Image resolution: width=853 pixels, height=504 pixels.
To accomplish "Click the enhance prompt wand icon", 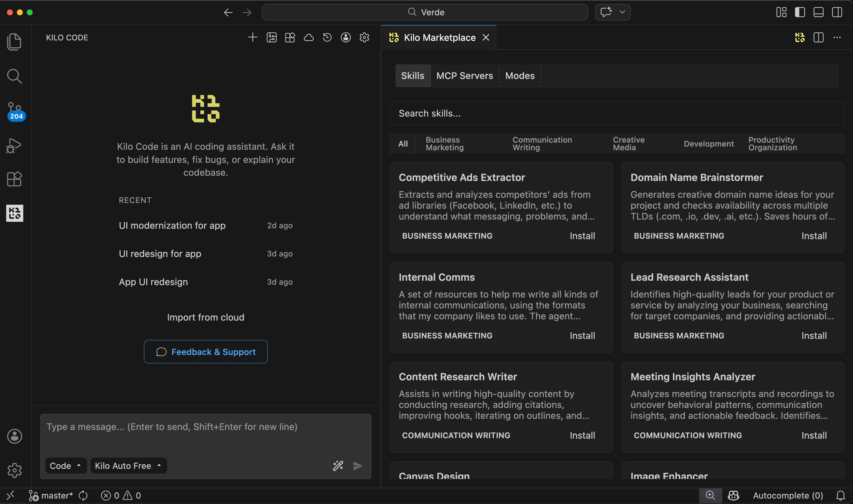I will point(338,466).
